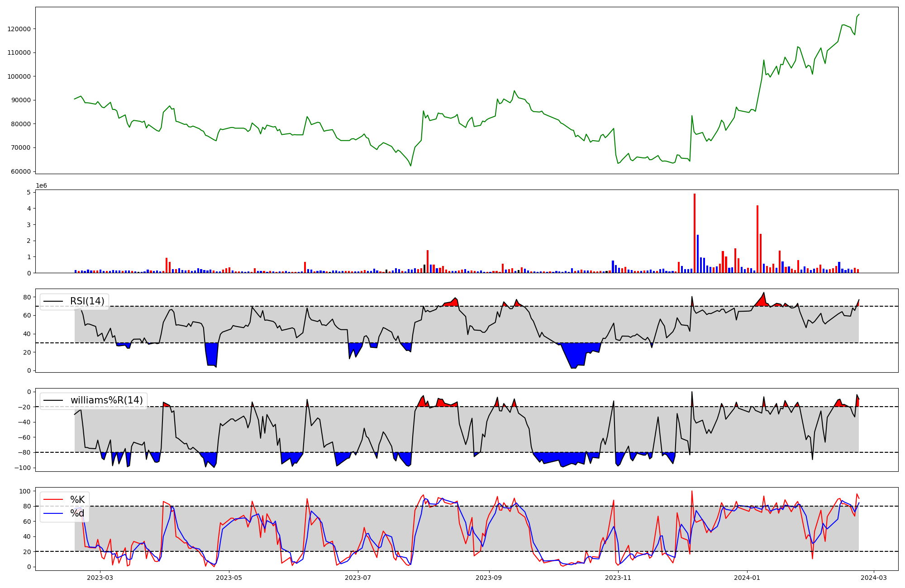Viewport: 905px width, 588px height.
Task: Click the 2024-01 x-axis date label
Action: (747, 577)
